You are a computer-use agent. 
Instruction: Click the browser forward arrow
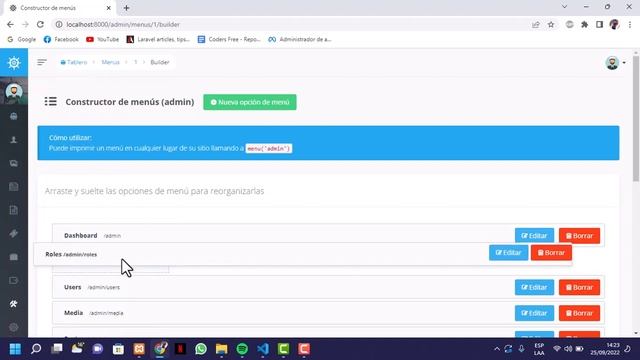coord(25,24)
